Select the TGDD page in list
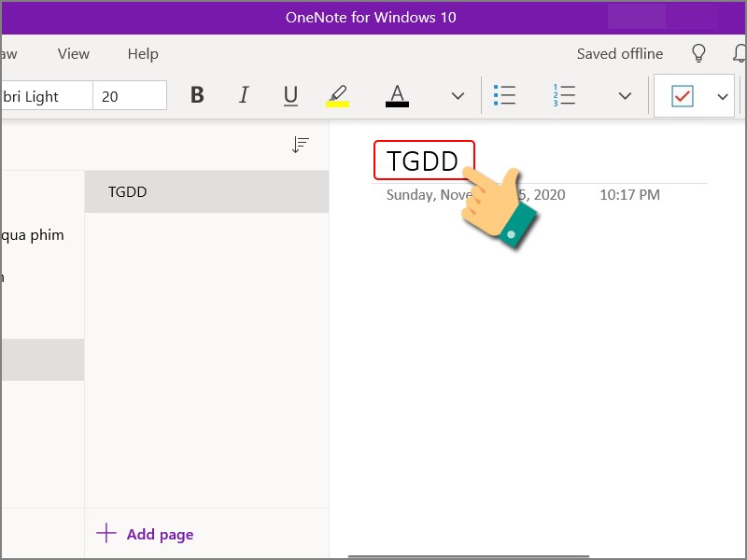This screenshot has width=747, height=560. coord(206,191)
